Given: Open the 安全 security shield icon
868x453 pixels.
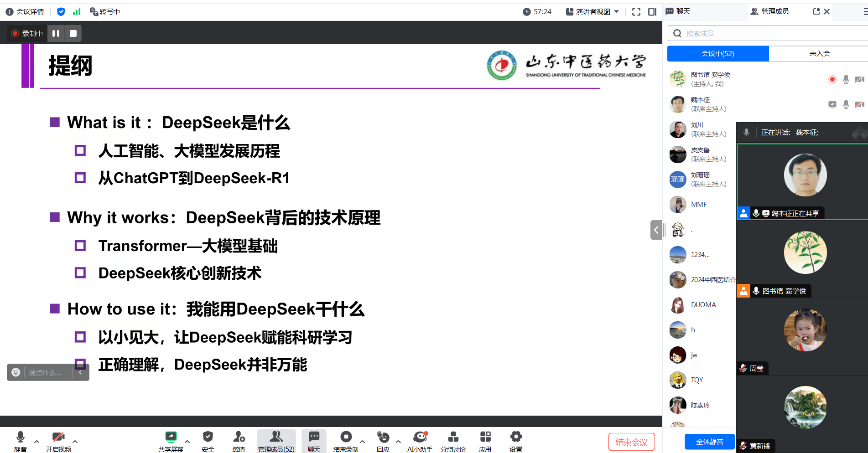Looking at the screenshot, I should tap(208, 437).
